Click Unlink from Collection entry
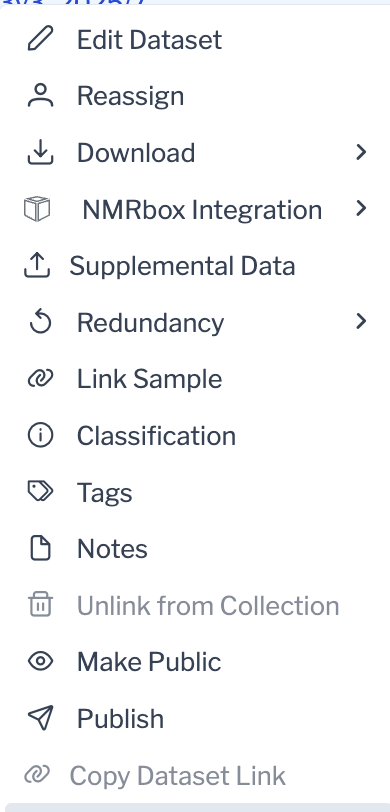The width and height of the screenshot is (390, 812). click(195, 605)
